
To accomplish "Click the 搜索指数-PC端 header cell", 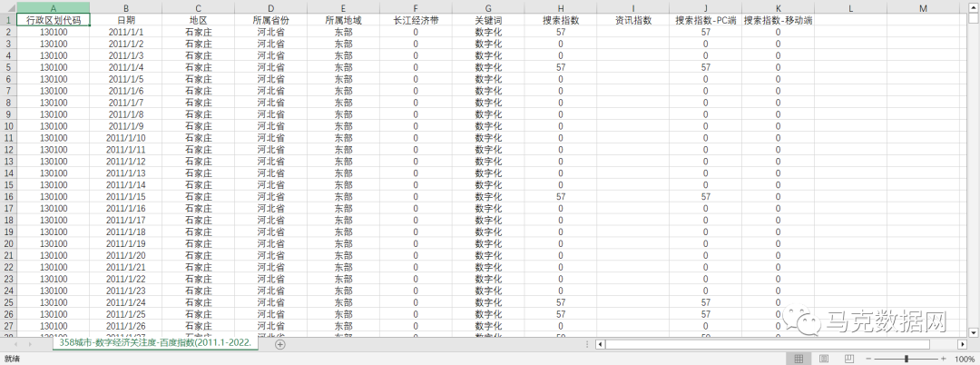I will (x=706, y=20).
